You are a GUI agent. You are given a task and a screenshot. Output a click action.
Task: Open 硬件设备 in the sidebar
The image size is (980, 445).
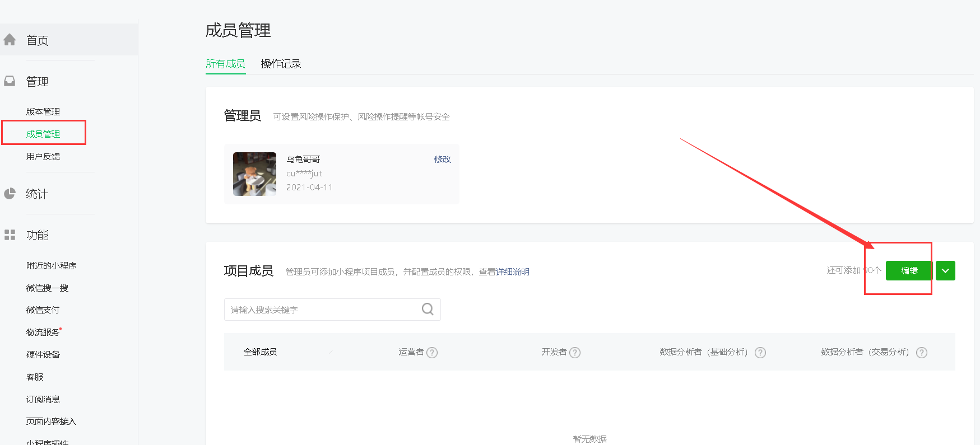(x=43, y=354)
